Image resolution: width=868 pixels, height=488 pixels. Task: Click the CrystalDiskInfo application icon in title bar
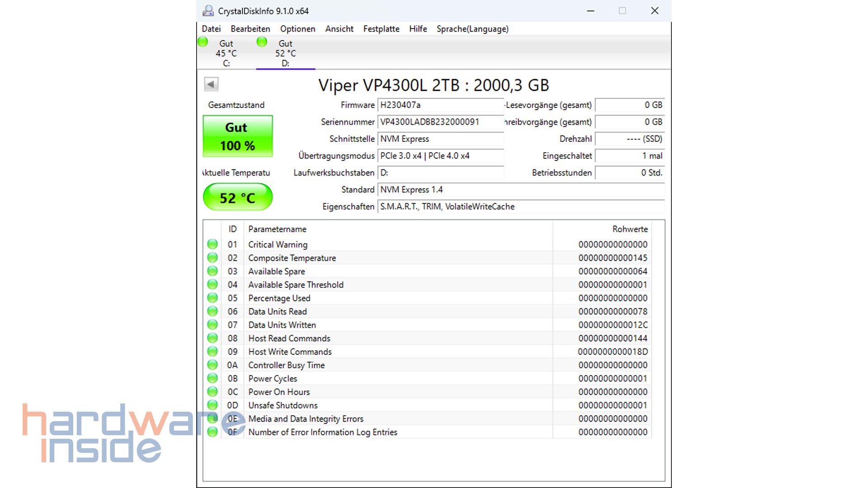click(x=208, y=10)
